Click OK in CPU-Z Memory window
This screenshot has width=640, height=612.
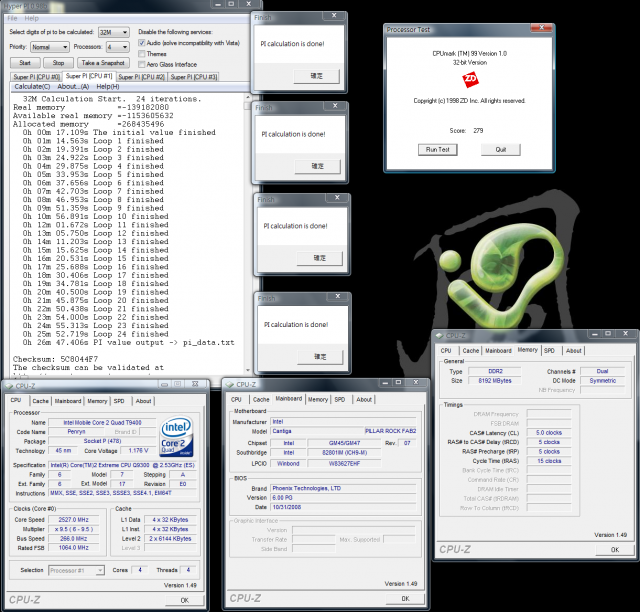pyautogui.click(x=615, y=550)
